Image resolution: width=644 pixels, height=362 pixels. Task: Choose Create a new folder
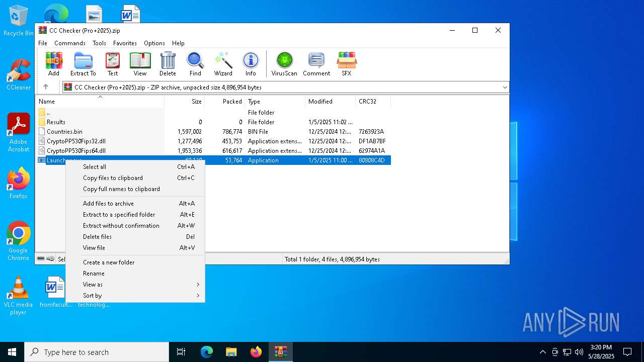click(x=135, y=262)
